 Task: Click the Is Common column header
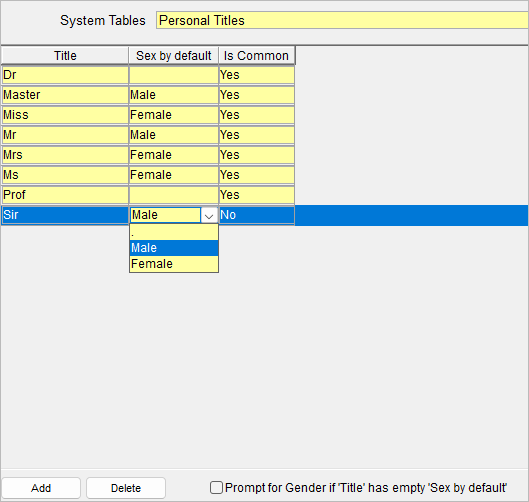256,56
